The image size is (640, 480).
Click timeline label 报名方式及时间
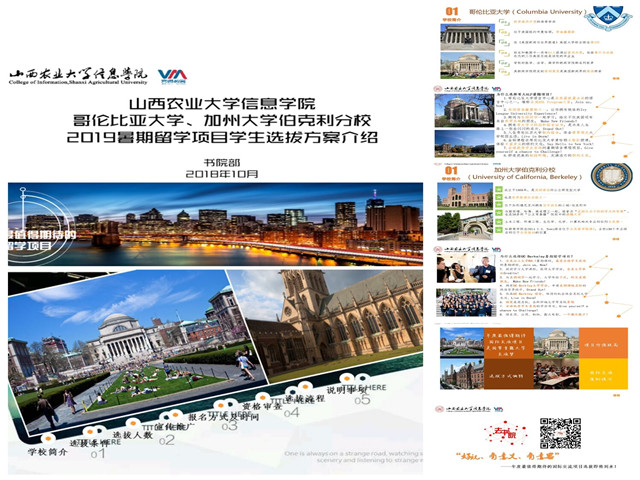223,417
